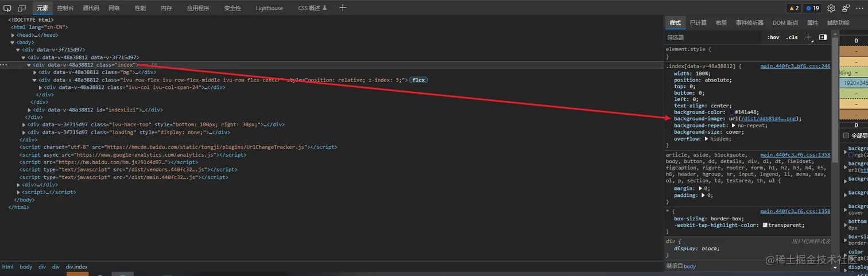Image resolution: width=868 pixels, height=276 pixels.
Task: Expand the ivu-col-span-24 div node
Action: click(40, 87)
